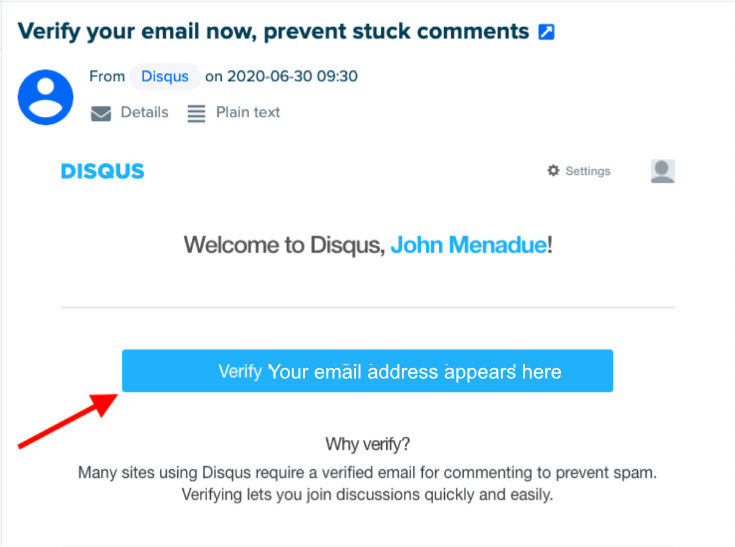735x547 pixels.
Task: Click the paragraph about verified email spam
Action: (x=367, y=483)
